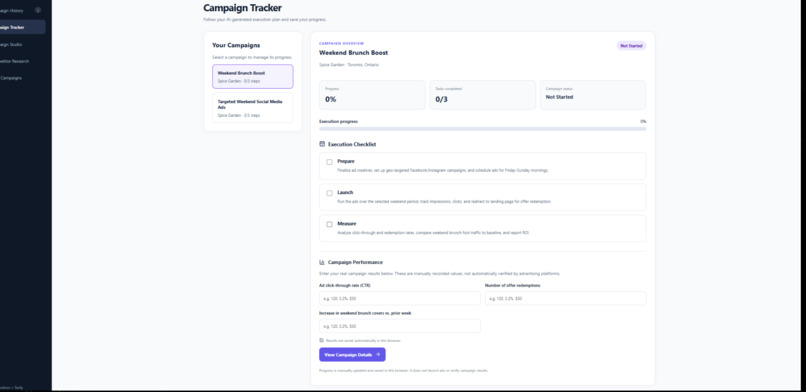Click the Campaign Performance chart icon
The height and width of the screenshot is (392, 806).
click(x=322, y=262)
